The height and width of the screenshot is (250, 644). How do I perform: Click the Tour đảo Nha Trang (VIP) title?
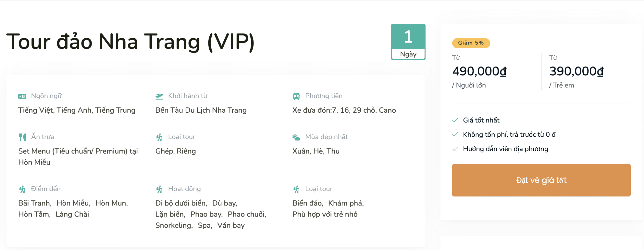[131, 41]
